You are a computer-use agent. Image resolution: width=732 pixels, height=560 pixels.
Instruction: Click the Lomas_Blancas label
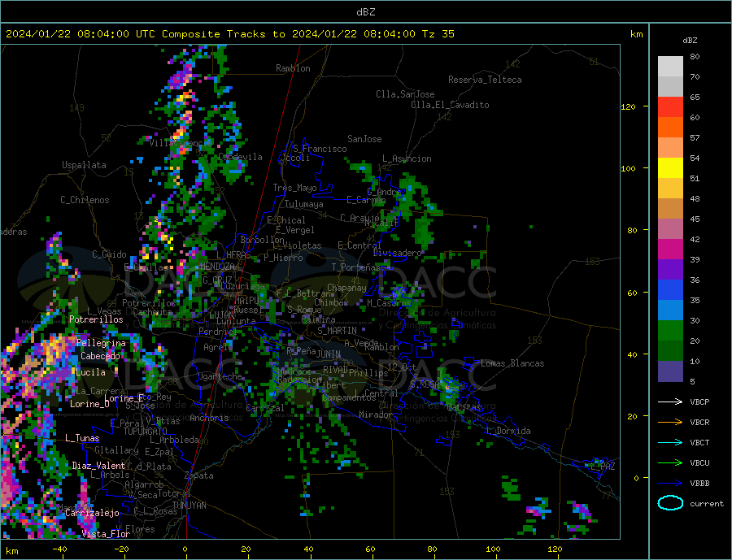[512, 363]
